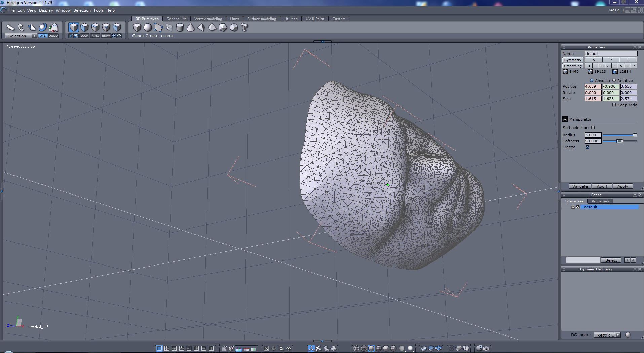Viewport: 644px width, 353px height.
Task: Select the Absolute radio button
Action: pyautogui.click(x=592, y=80)
